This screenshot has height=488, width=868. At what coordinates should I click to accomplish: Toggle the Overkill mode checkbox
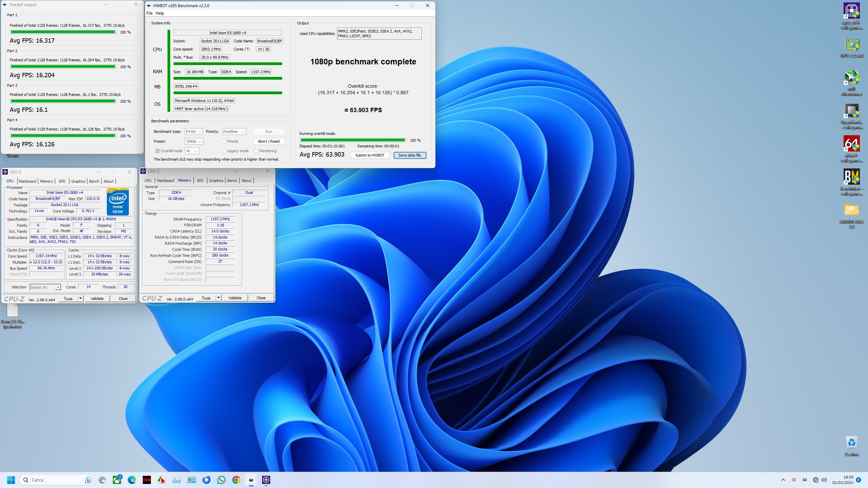point(157,151)
